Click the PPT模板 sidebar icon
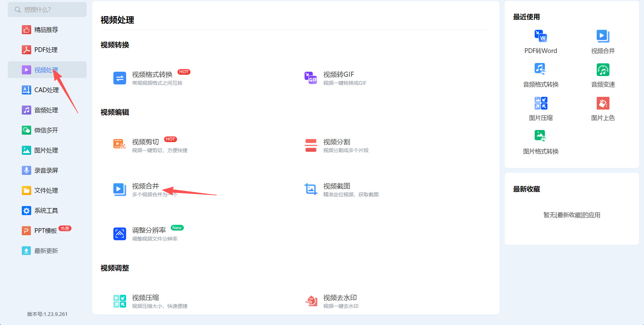Screen dimensions: 644x325 pyautogui.click(x=26, y=231)
